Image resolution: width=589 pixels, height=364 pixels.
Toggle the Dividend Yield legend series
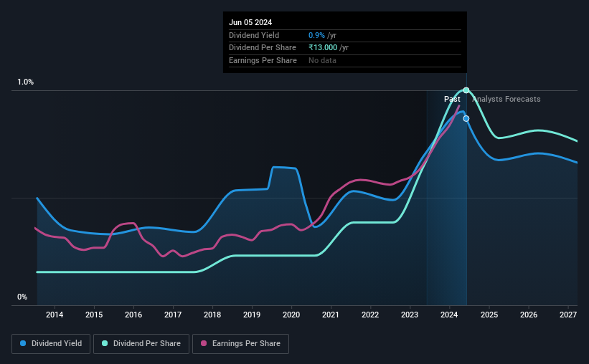pos(51,344)
